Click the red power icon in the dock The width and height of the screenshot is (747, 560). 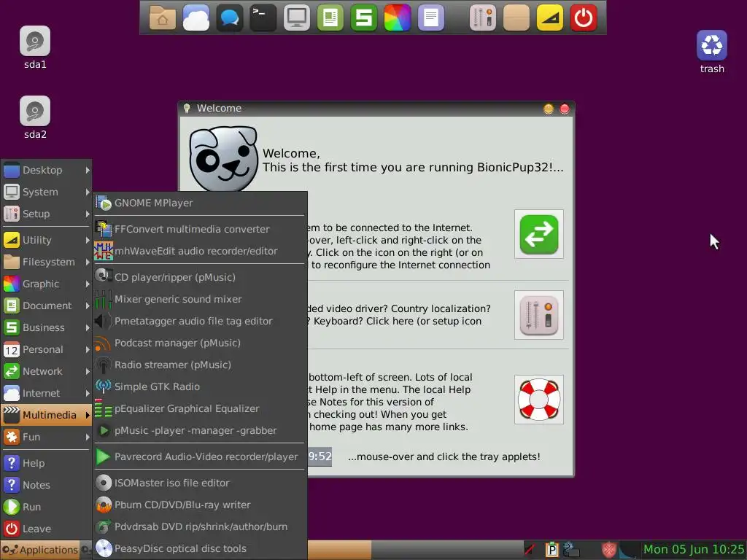click(584, 17)
